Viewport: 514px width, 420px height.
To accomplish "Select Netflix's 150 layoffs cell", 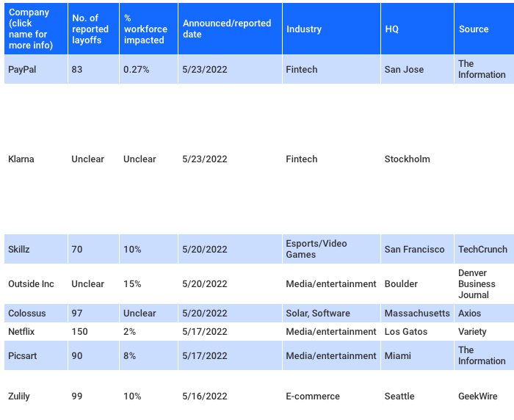I will [x=93, y=331].
